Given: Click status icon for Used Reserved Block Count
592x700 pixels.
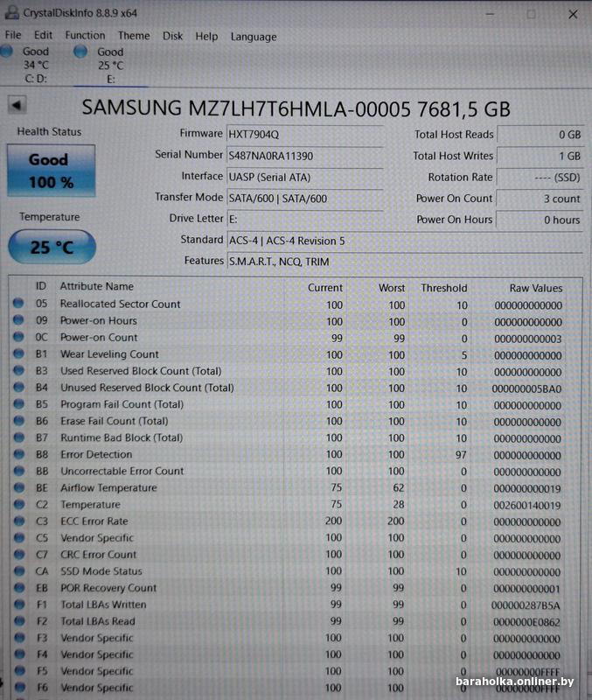Looking at the screenshot, I should pyautogui.click(x=18, y=370).
